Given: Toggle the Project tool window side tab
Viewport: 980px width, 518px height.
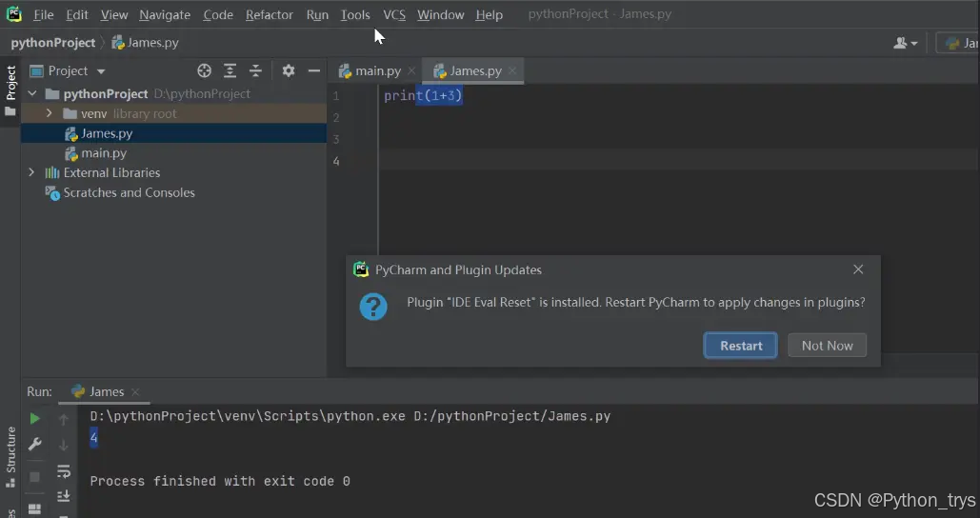Looking at the screenshot, I should (10, 90).
